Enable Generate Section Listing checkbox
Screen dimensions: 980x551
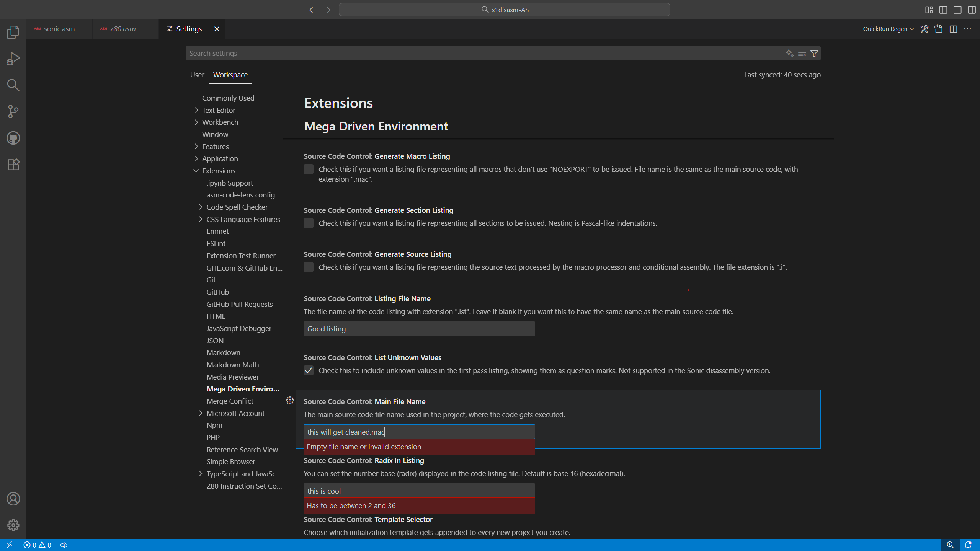click(x=309, y=223)
